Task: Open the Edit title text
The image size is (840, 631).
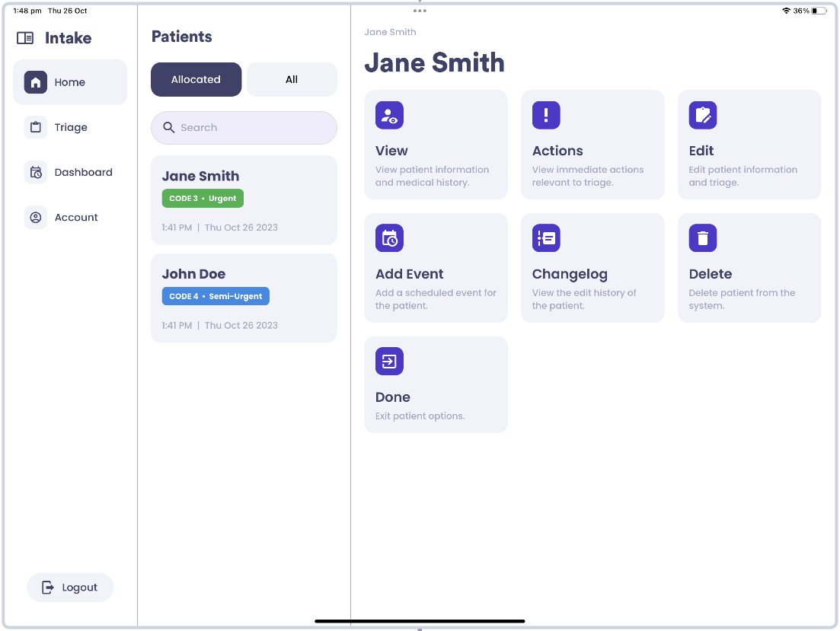Action: [x=701, y=151]
